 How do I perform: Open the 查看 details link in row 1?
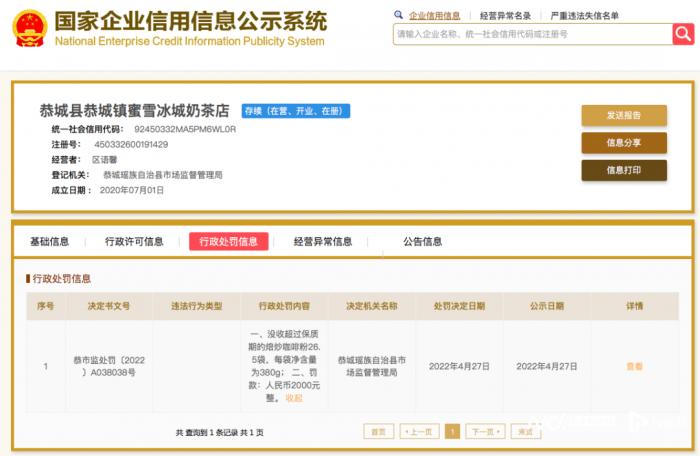(x=634, y=366)
